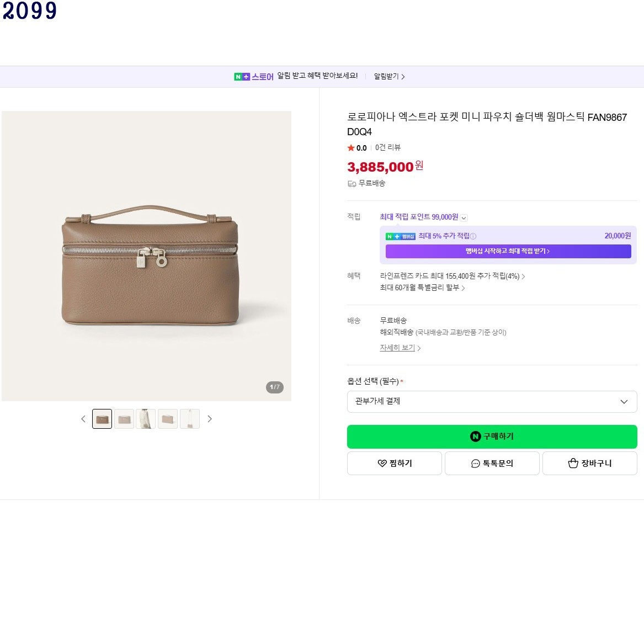This screenshot has width=644, height=644.
Task: Open the 관부가세 결제 option dropdown
Action: 492,402
